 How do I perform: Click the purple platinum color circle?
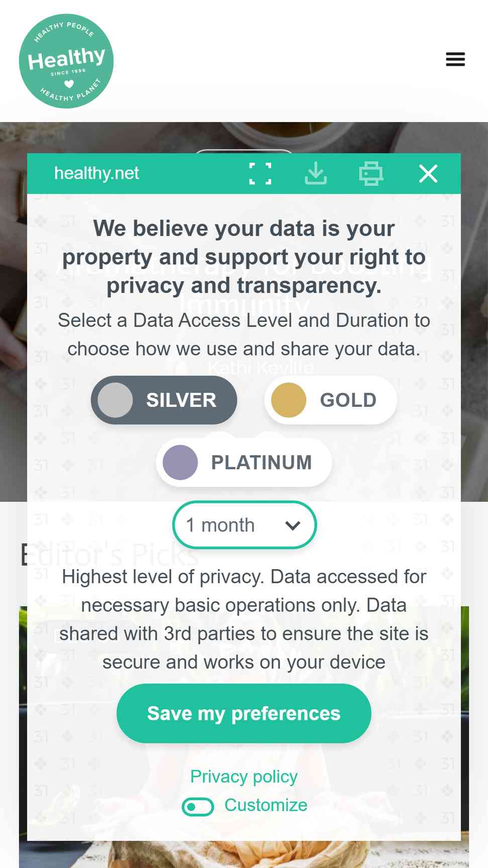pyautogui.click(x=180, y=463)
